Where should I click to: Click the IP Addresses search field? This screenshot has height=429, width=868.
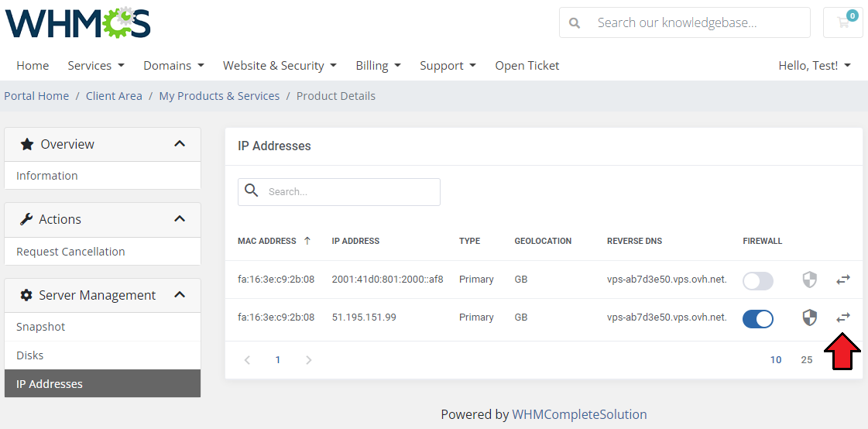339,191
